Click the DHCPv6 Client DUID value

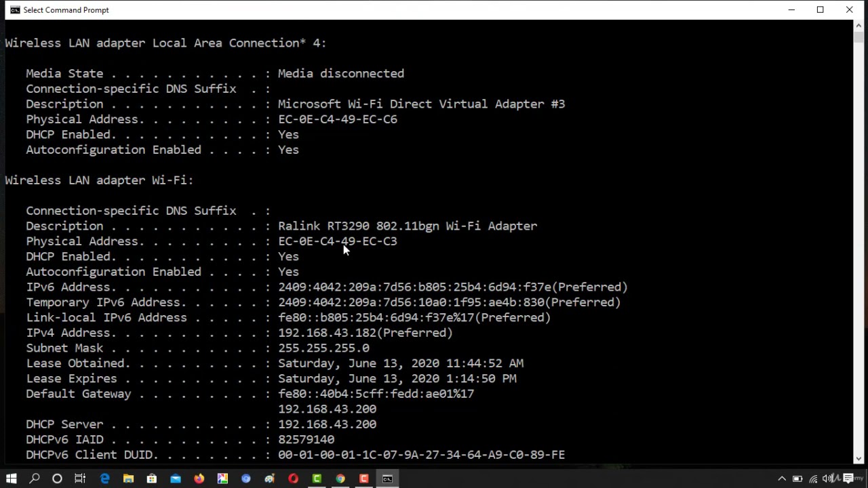tap(421, 455)
